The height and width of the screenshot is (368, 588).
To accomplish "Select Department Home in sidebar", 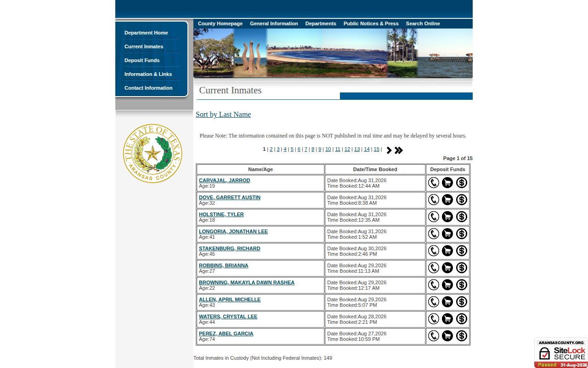I will pos(146,33).
